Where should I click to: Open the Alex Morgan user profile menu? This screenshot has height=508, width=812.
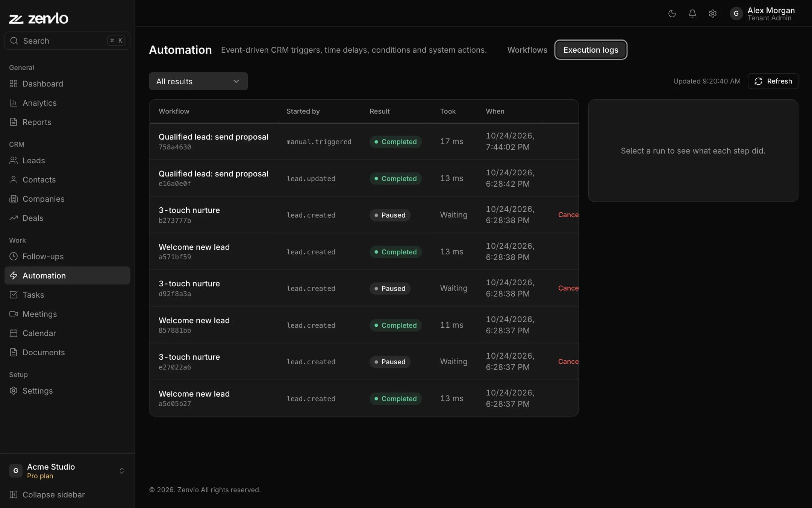(x=763, y=14)
